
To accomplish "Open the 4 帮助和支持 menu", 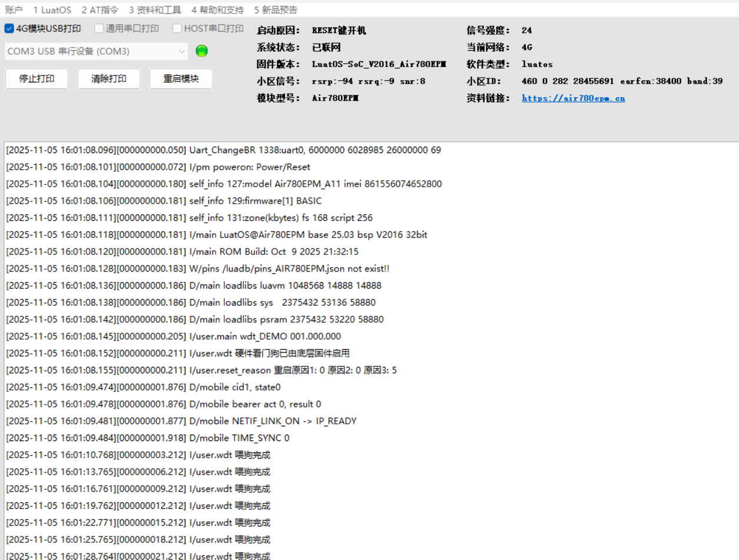I will pos(217,10).
